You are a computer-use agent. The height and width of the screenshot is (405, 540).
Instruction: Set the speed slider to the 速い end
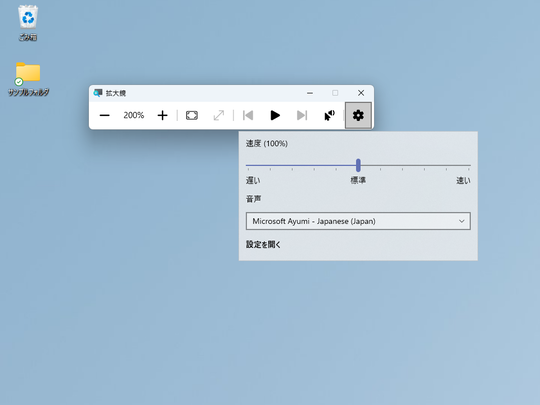pos(470,166)
